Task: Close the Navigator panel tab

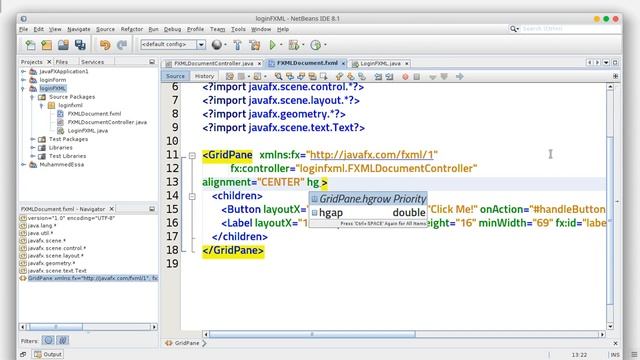Action: tap(111, 209)
